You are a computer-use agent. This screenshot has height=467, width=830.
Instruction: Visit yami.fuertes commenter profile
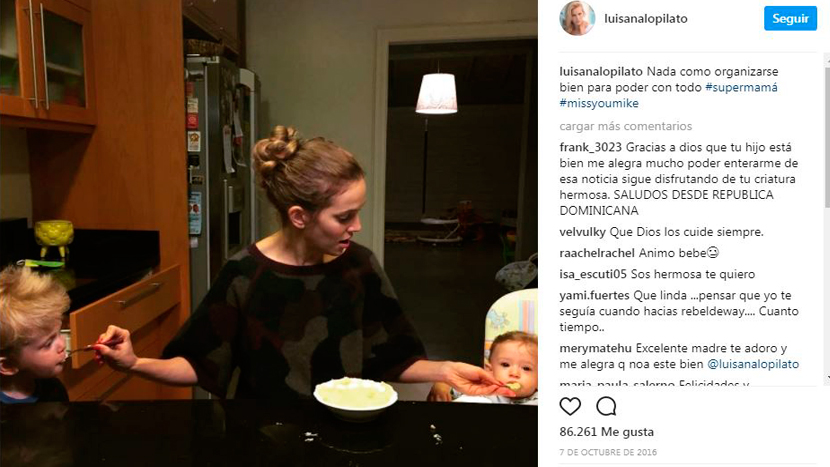[594, 295]
